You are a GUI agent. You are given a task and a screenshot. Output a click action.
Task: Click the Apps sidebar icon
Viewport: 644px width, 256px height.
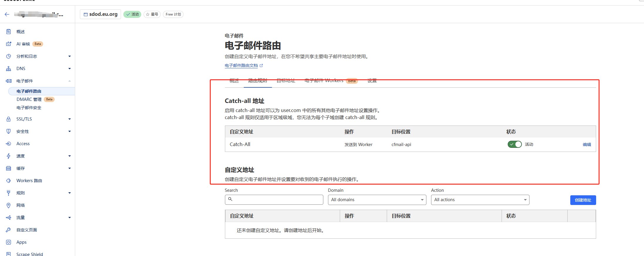[9, 242]
